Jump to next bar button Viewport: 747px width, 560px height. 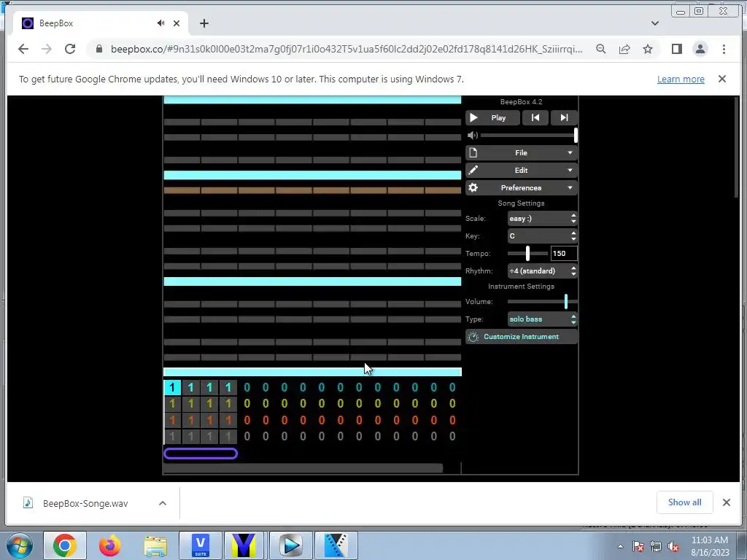tap(564, 117)
